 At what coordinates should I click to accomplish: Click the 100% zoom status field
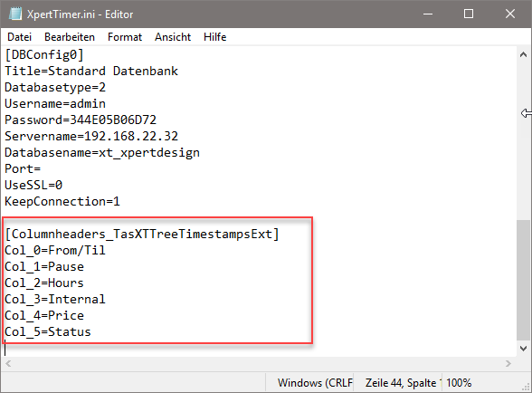pyautogui.click(x=459, y=383)
